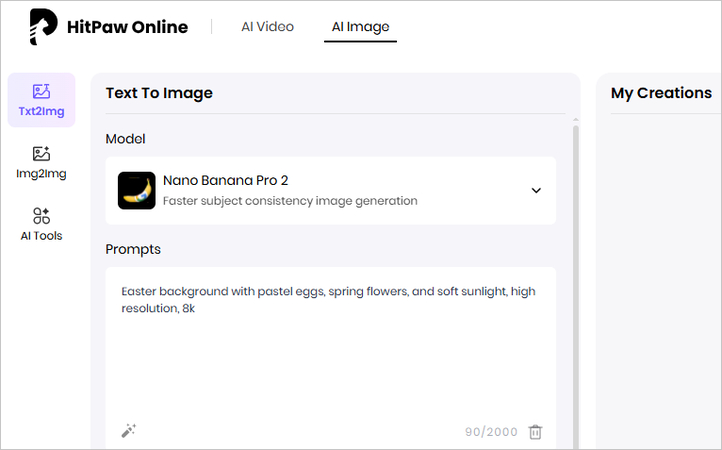The image size is (722, 450).
Task: Open the Nano Banana Pro 2 model selector
Action: [x=330, y=190]
